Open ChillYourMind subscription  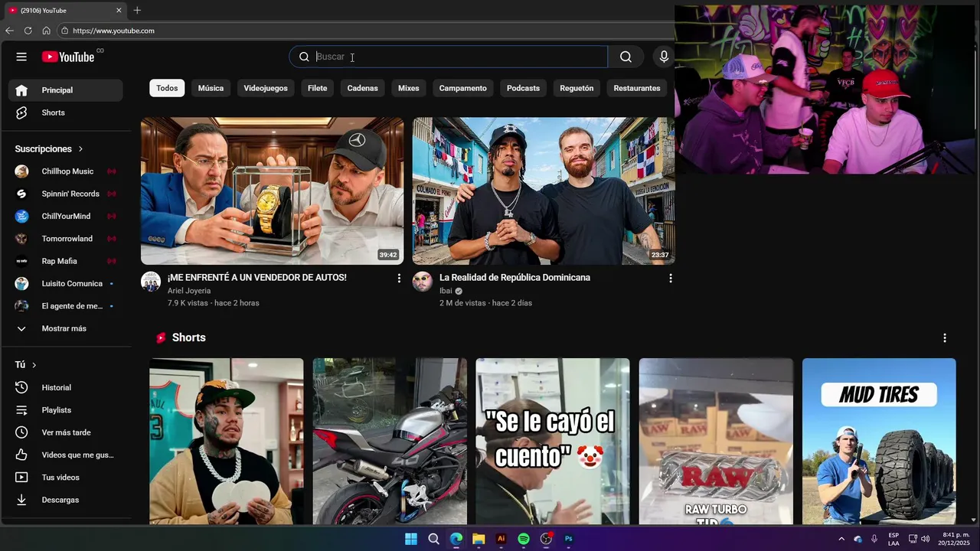click(x=65, y=216)
